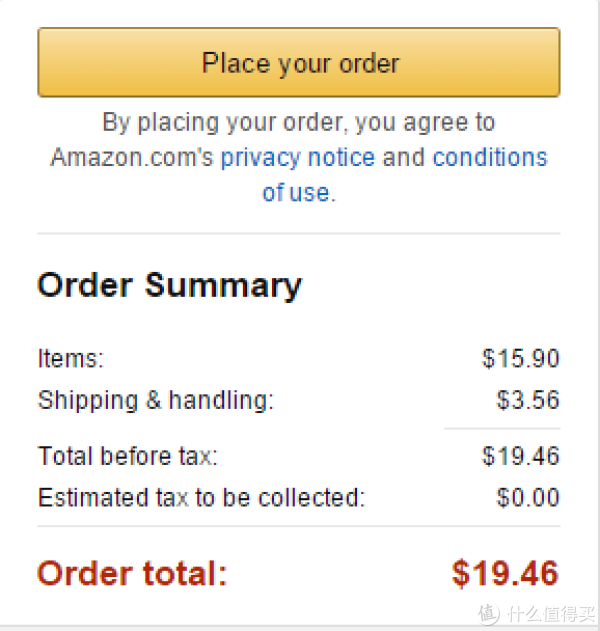The image size is (600, 631).
Task: Click the Amazon.com's text
Action: point(132,157)
